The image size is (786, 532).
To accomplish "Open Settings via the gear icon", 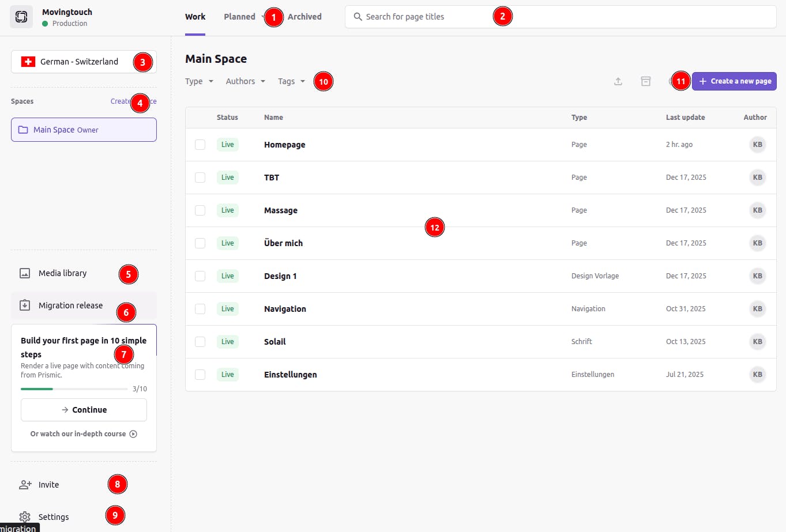I will (x=25, y=517).
